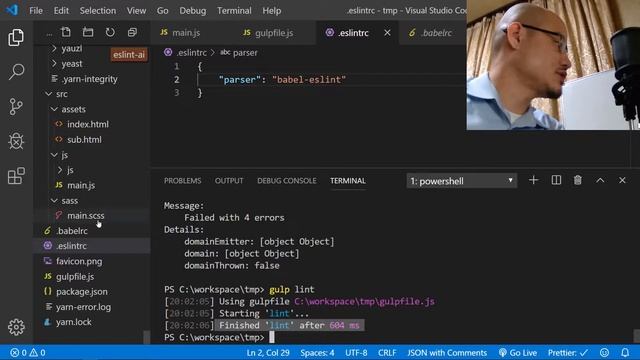This screenshot has width=640, height=360.
Task: Open the Manage gear settings
Action: [x=16, y=327]
